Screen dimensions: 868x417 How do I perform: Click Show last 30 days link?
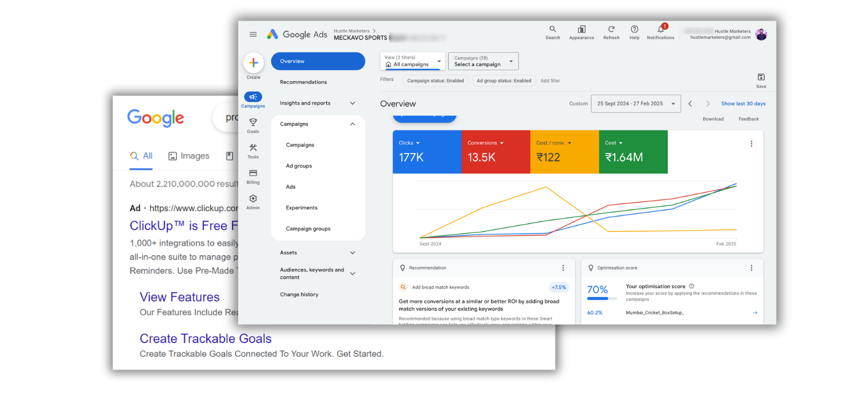[x=743, y=104]
